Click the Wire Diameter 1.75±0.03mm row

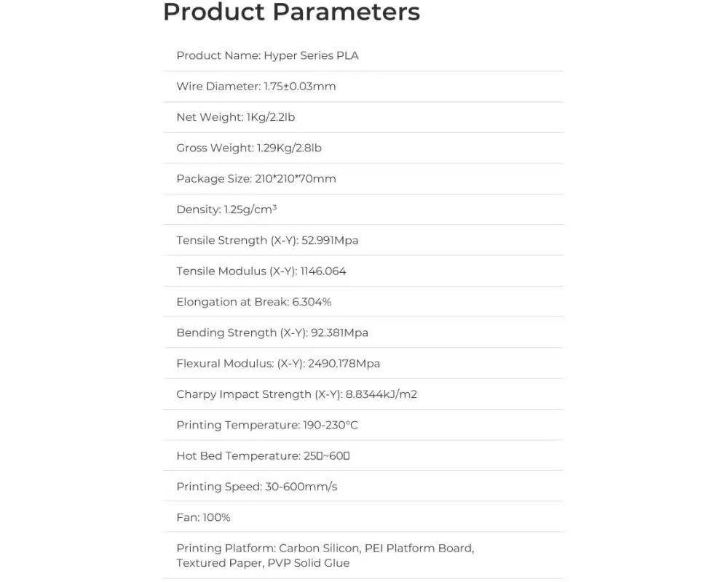pos(256,87)
